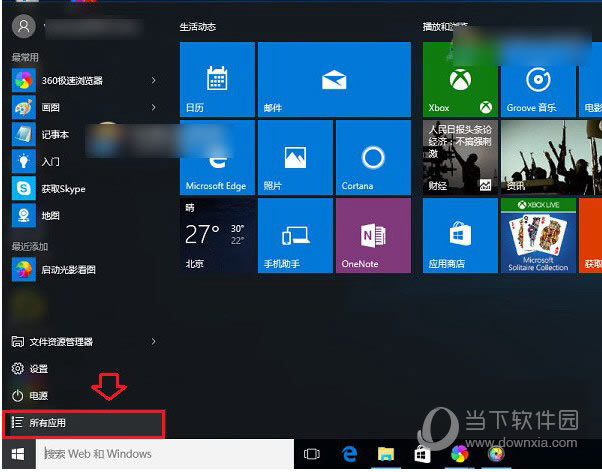
Task: Open the Xbox tile
Action: pos(460,79)
